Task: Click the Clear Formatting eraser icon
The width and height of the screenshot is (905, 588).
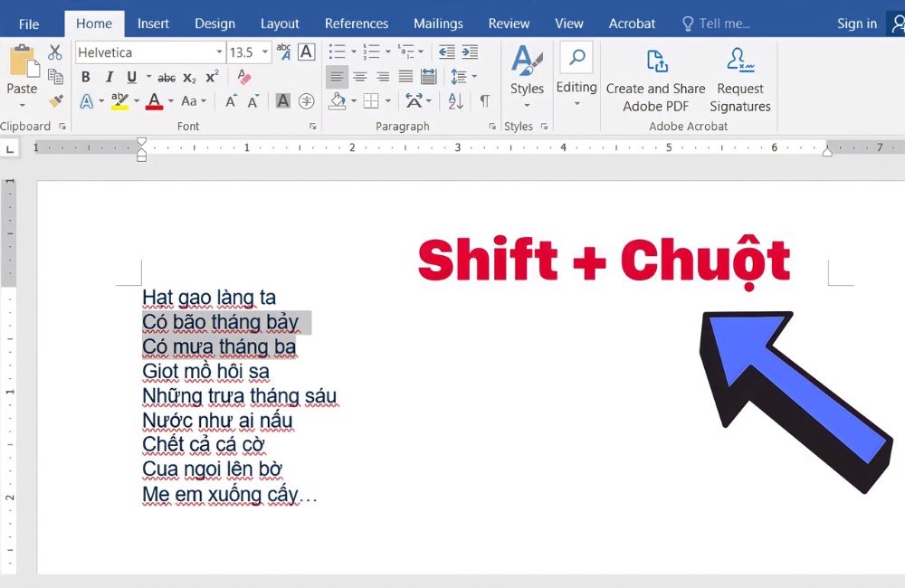Action: (243, 77)
